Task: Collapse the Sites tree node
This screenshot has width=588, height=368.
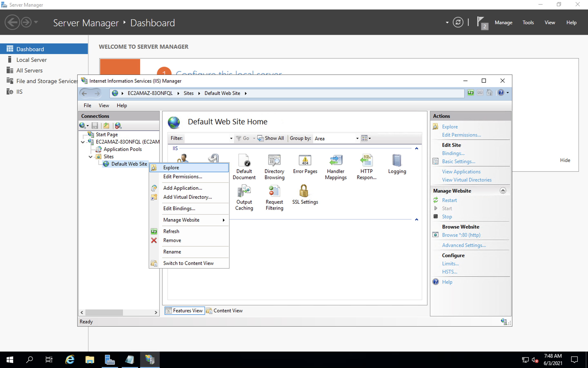Action: click(x=91, y=157)
